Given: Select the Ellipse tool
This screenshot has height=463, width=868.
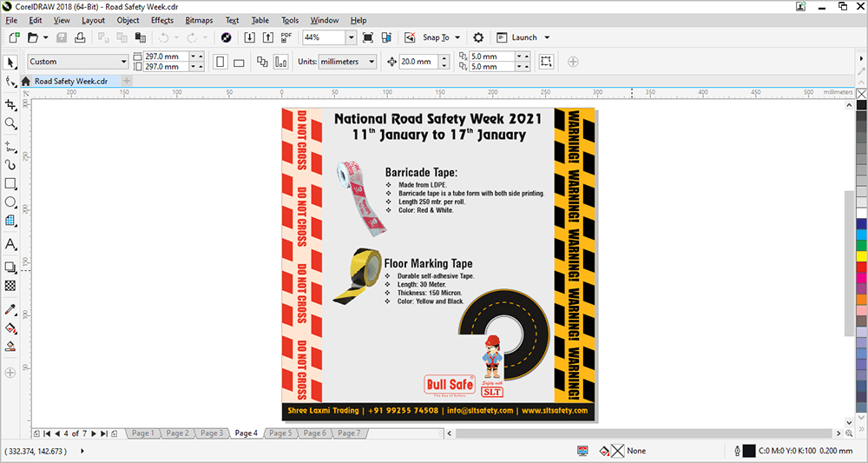Looking at the screenshot, I should [10, 202].
